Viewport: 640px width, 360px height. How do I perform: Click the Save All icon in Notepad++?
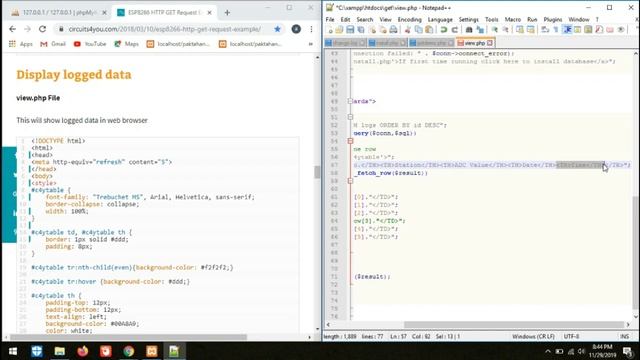[361, 29]
